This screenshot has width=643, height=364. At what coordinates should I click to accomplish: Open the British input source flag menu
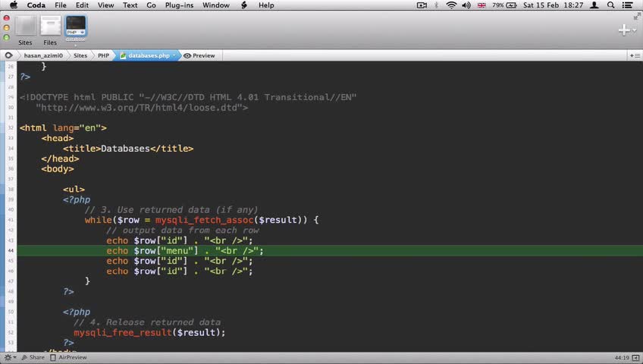point(481,5)
